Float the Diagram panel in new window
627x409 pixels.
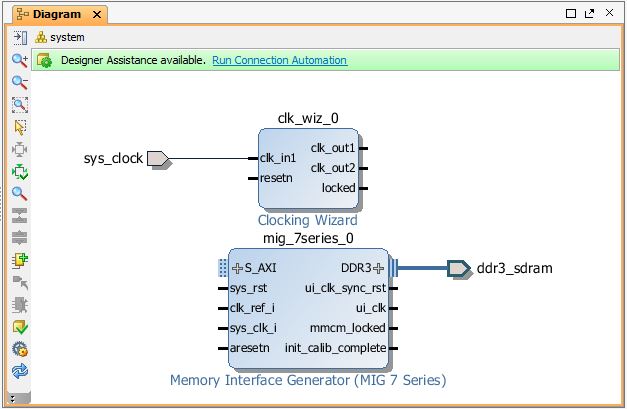(x=589, y=14)
